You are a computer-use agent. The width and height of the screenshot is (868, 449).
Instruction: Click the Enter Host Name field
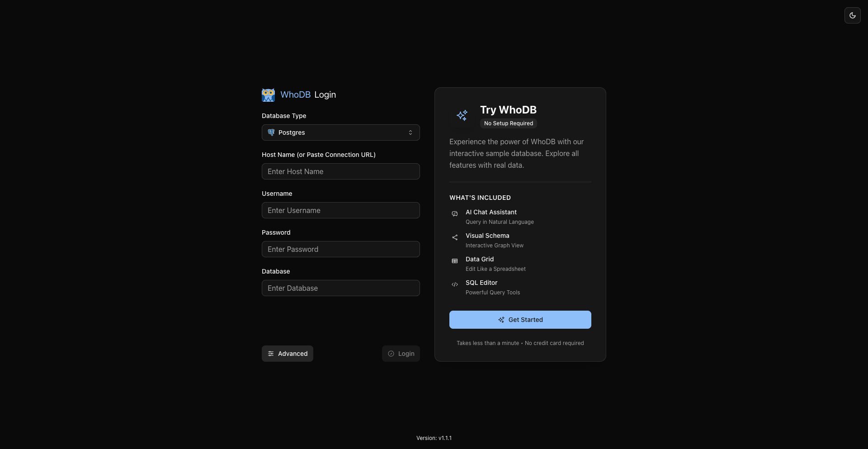pos(340,171)
